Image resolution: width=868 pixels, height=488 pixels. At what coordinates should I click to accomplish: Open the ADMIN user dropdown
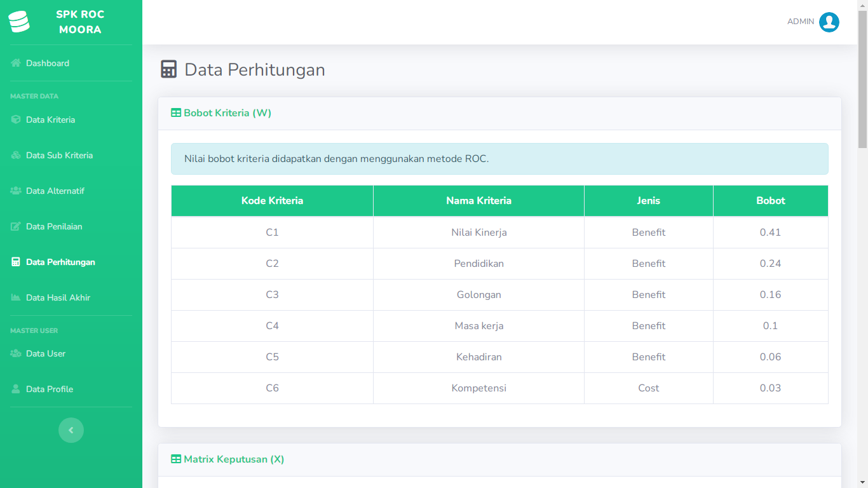point(813,22)
